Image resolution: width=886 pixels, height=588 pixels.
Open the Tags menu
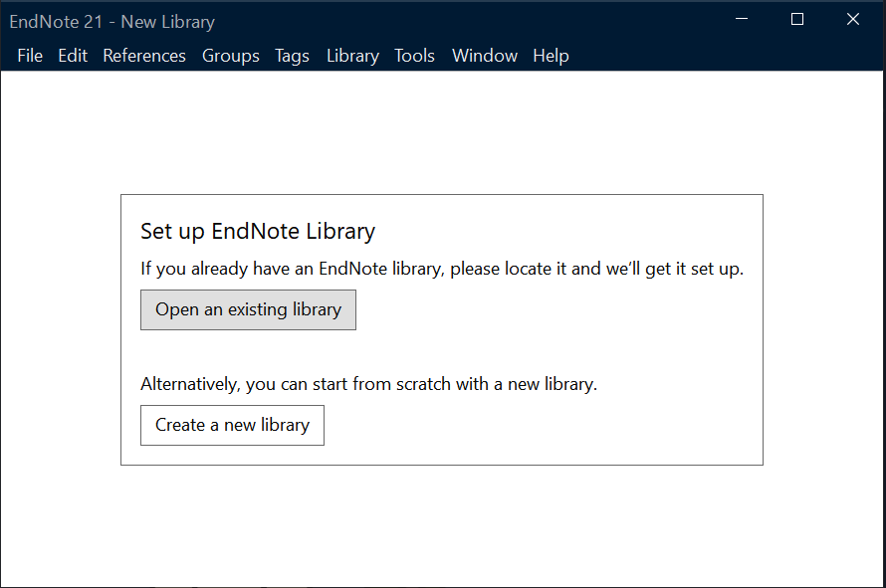click(292, 56)
